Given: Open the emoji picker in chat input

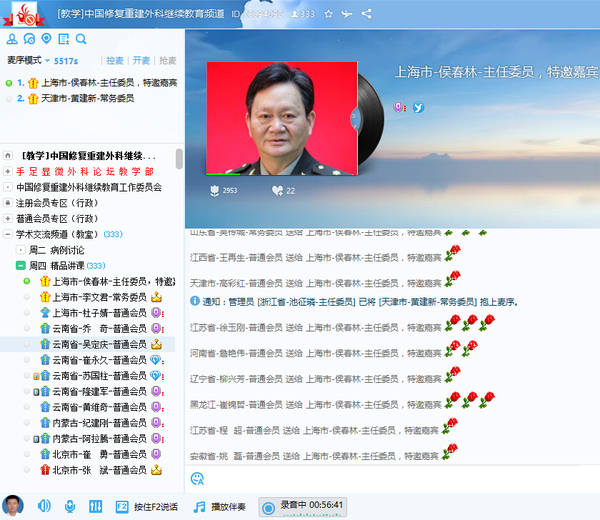Looking at the screenshot, I should coord(197,478).
